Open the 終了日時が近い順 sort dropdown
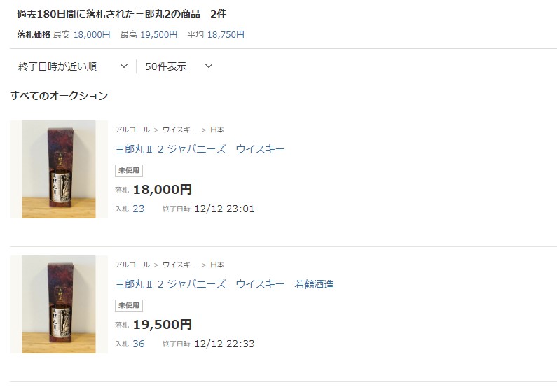This screenshot has width=557, height=392. [73, 66]
